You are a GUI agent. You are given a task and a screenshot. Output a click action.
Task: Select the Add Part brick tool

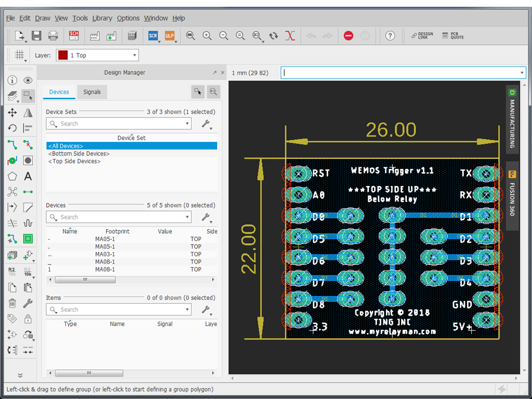click(12, 255)
